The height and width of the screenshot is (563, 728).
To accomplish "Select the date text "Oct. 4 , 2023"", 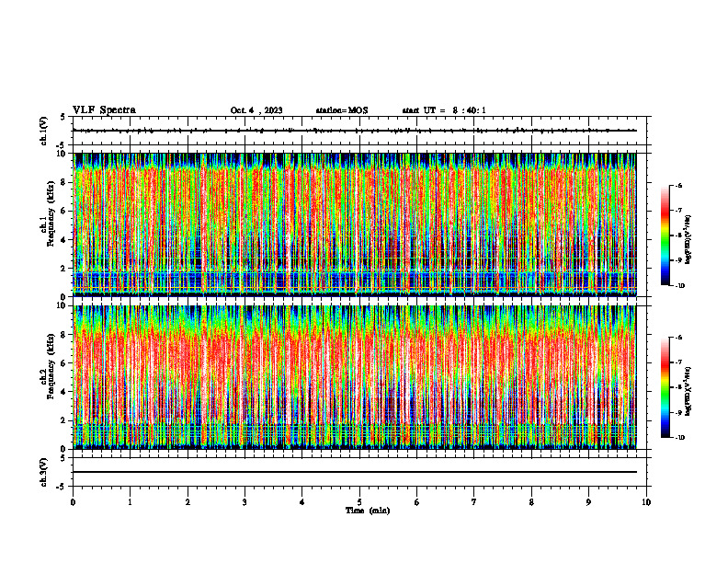I will point(256,110).
